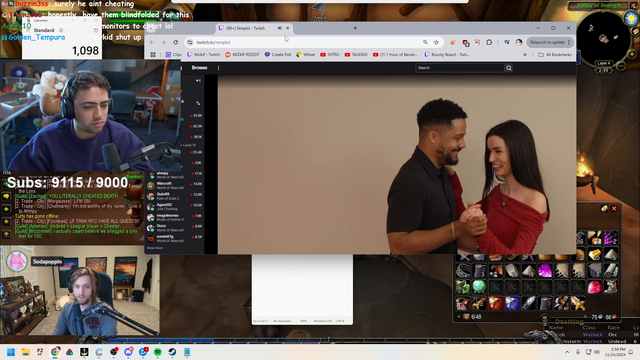Open the Chrome apps grid in bookmarks bar
The width and height of the screenshot is (640, 360).
[153, 55]
